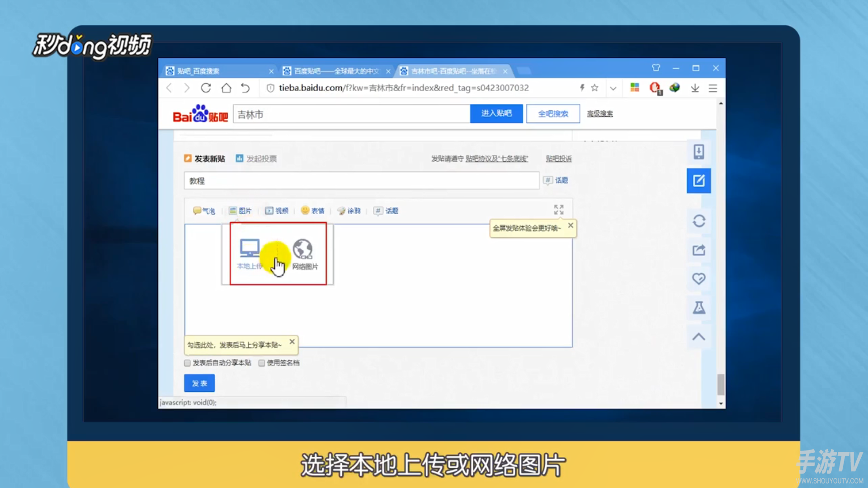
Task: Close the 贴吧_百度搜索 tab
Action: coord(271,71)
